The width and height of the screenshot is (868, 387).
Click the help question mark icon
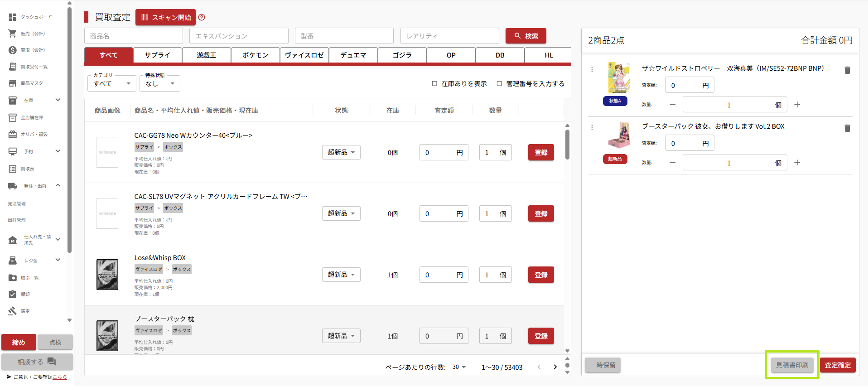202,17
